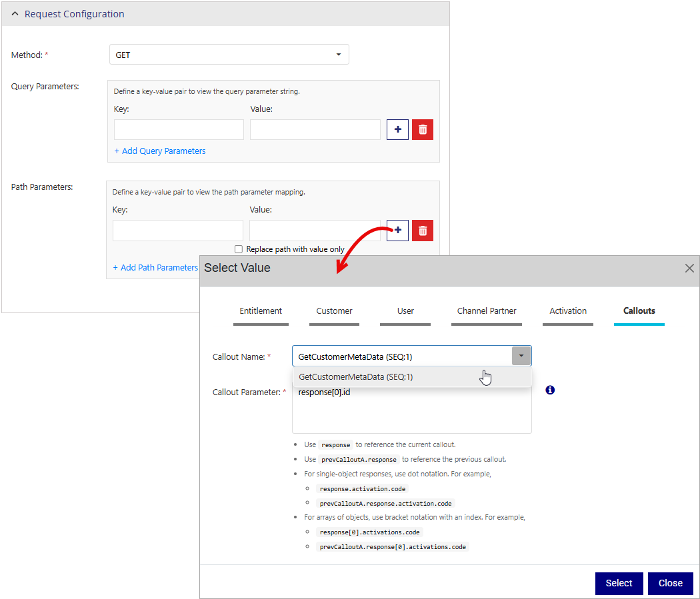
Task: Click the Callout Name dropdown arrow
Action: point(521,356)
